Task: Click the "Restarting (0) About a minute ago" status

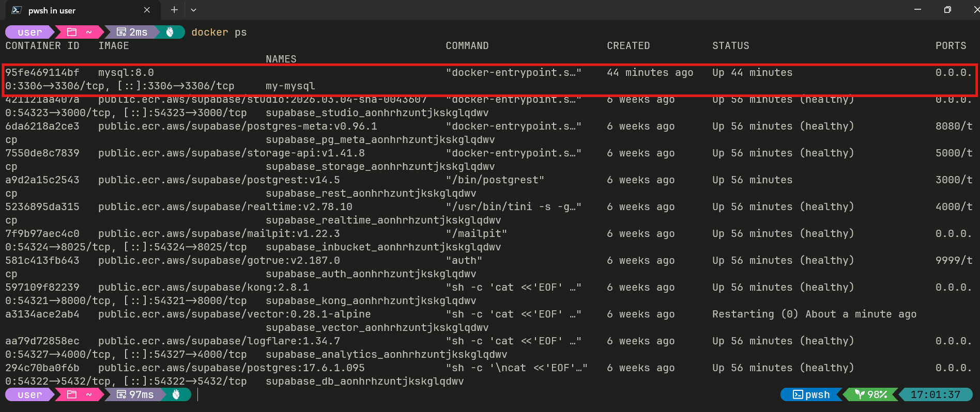Action: pos(815,314)
